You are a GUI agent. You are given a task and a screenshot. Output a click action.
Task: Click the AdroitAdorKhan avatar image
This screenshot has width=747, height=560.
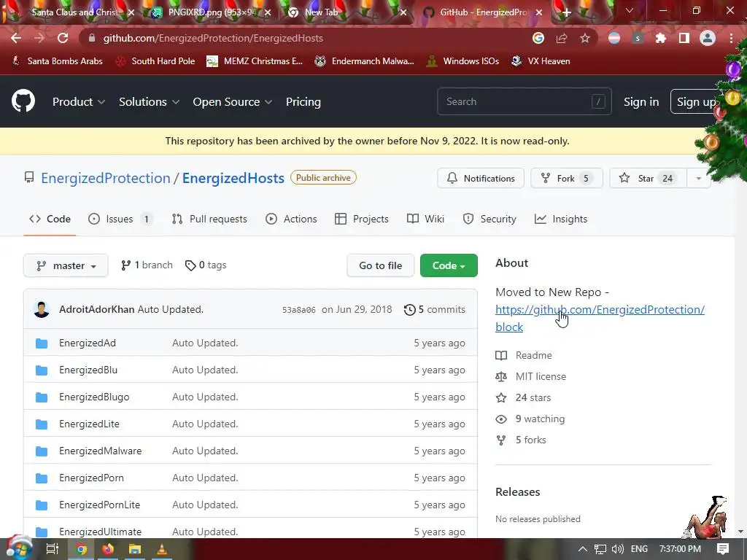coord(42,309)
